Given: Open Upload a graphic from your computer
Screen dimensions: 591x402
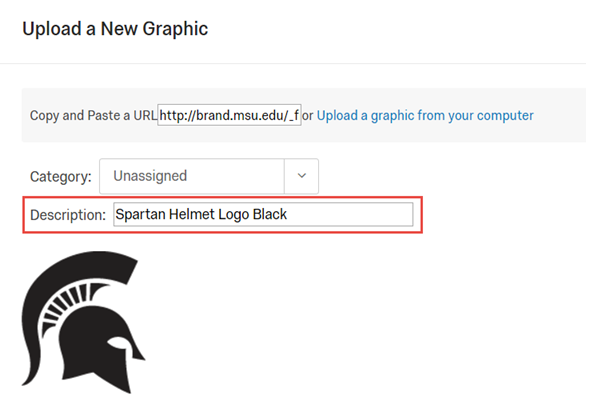Looking at the screenshot, I should pyautogui.click(x=425, y=115).
